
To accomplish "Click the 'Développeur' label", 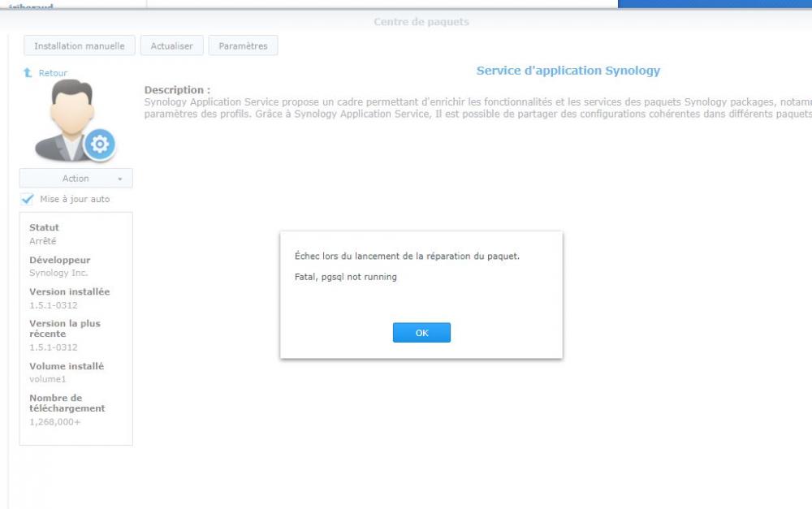I will (59, 260).
